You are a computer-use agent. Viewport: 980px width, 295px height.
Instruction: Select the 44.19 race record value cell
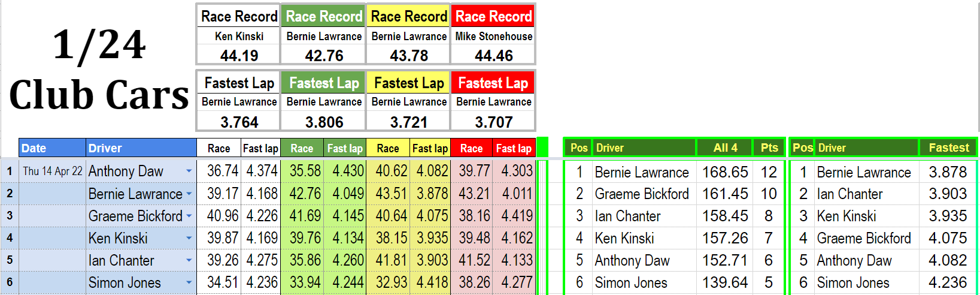239,56
